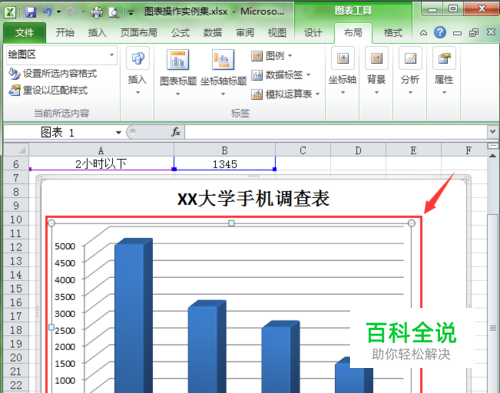Switch to the 格式 Format tab
This screenshot has height=393, width=500.
point(393,33)
